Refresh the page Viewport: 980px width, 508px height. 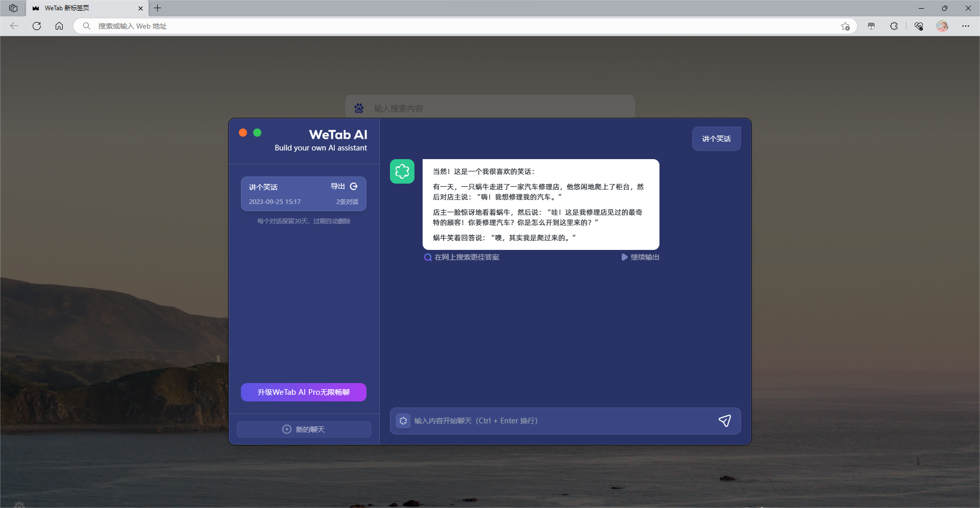37,26
